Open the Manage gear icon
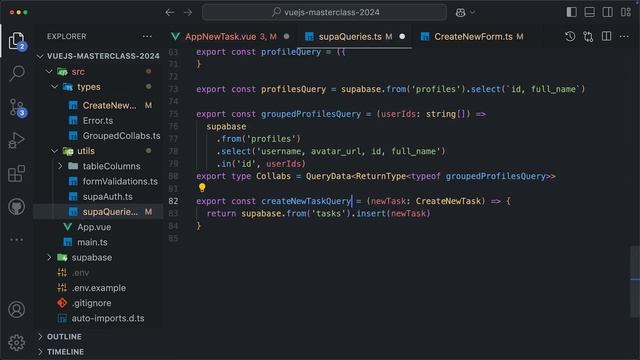Screen dimensions: 640x360 click(x=16, y=342)
